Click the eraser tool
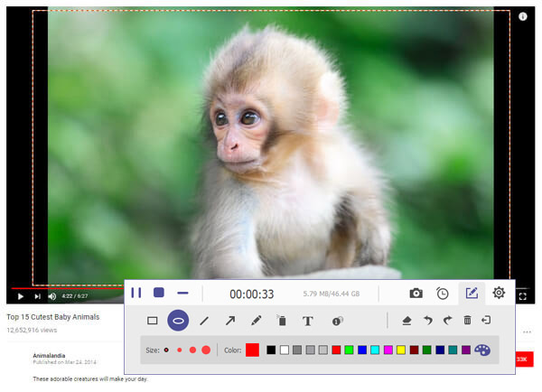Viewport: 542px width, 392px height. point(406,321)
